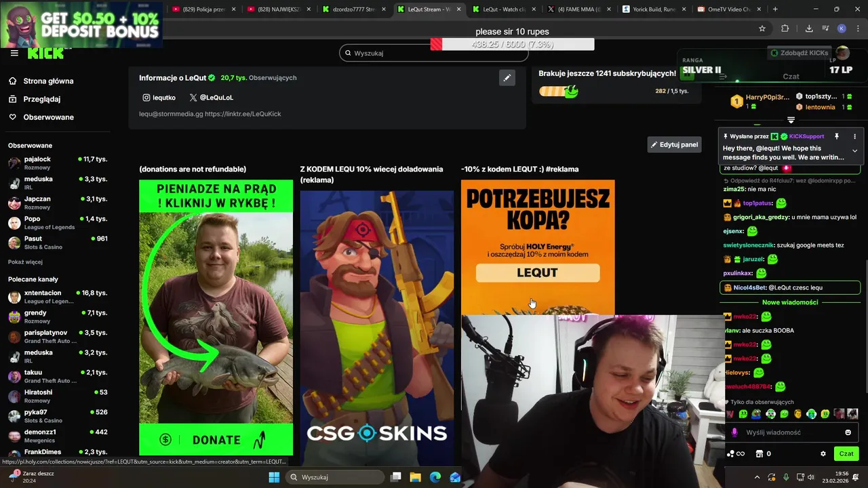This screenshot has height=488, width=868.
Task: Click the Edytuj panel button
Action: click(674, 144)
